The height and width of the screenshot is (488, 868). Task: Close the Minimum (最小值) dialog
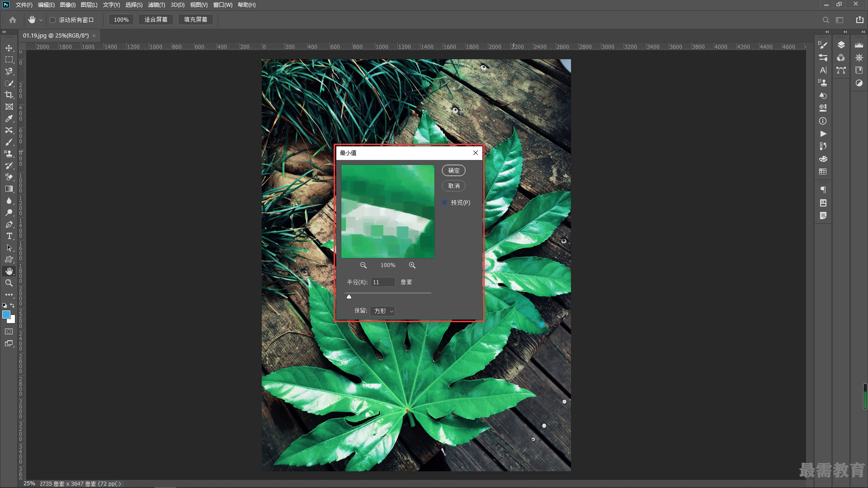(x=476, y=153)
